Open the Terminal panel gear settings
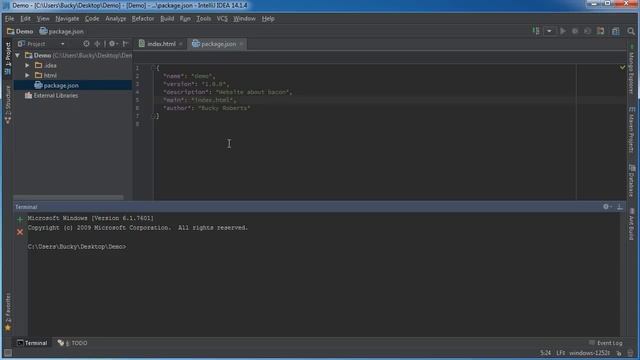The image size is (640, 360). pos(607,207)
